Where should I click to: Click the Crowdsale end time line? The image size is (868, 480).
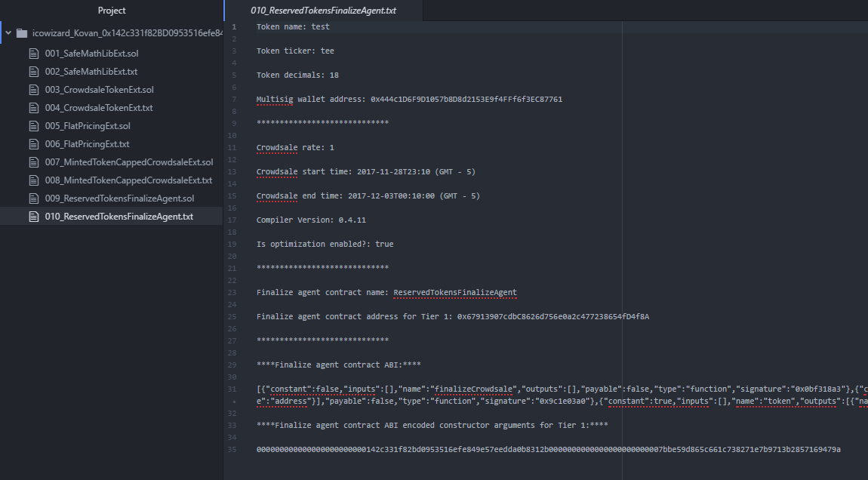[x=368, y=196]
